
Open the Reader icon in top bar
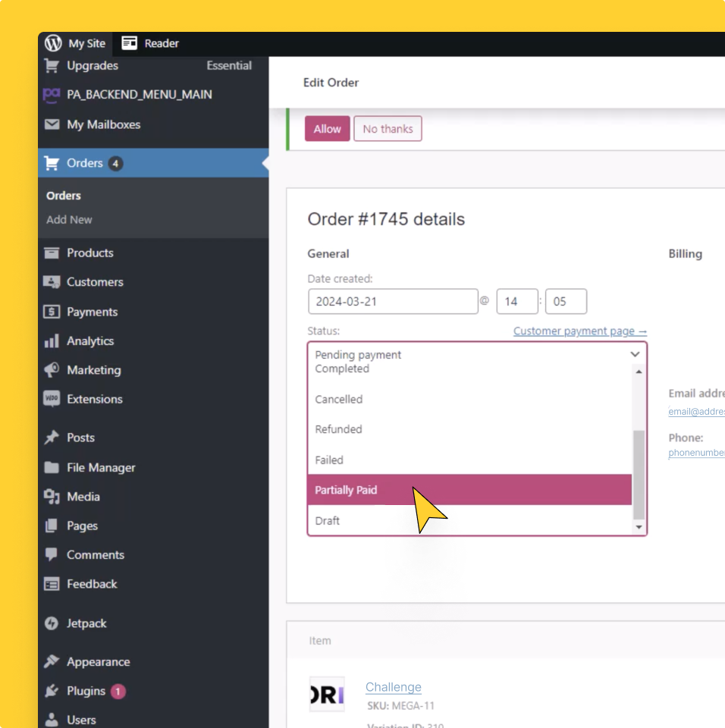130,43
